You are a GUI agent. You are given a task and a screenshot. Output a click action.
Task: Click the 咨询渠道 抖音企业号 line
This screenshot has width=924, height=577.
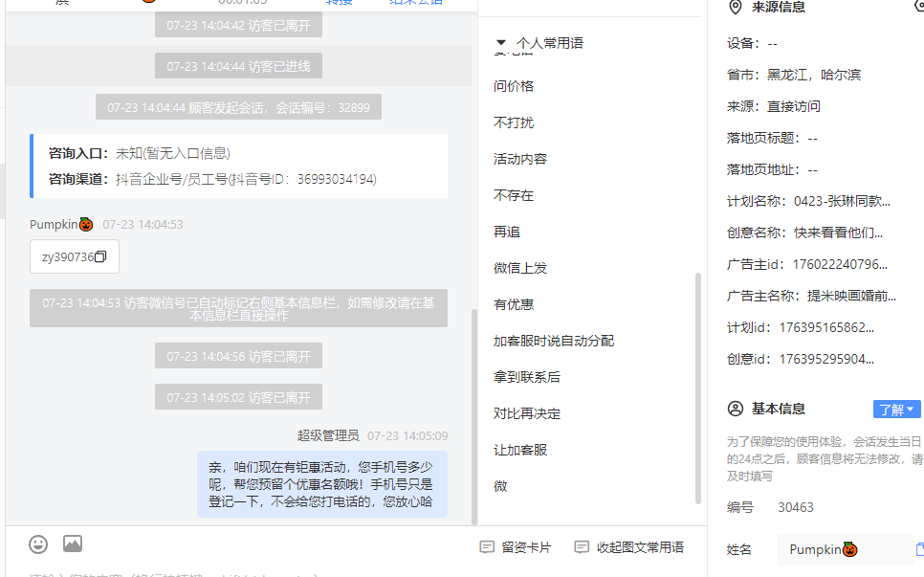(212, 179)
